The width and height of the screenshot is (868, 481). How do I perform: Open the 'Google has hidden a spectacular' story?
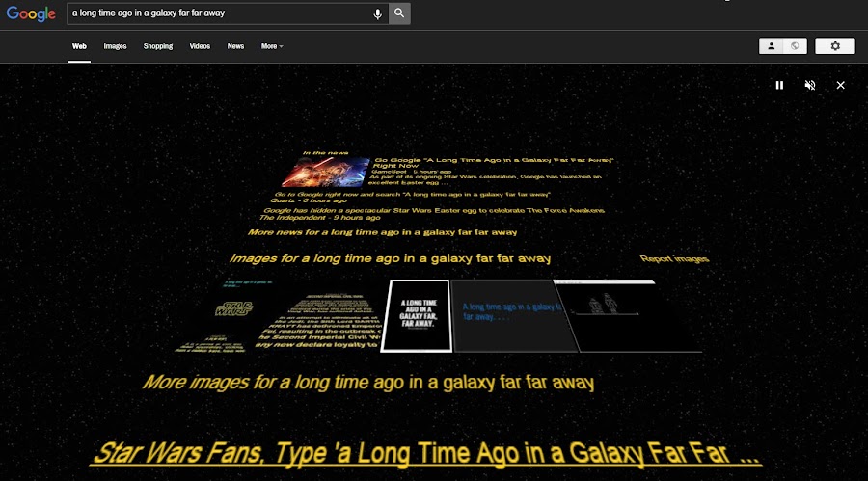coord(433,210)
